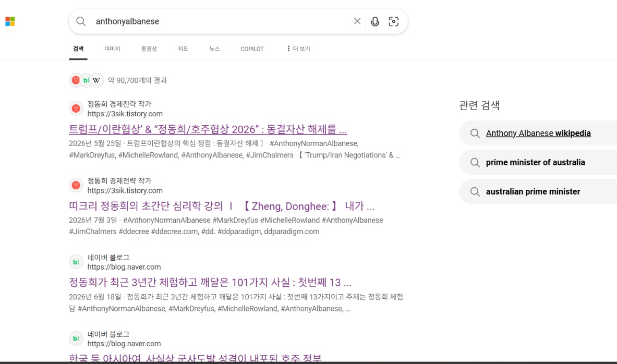Image resolution: width=617 pixels, height=364 pixels.
Task: Click the search magnifier icon in the search box
Action: 81,21
